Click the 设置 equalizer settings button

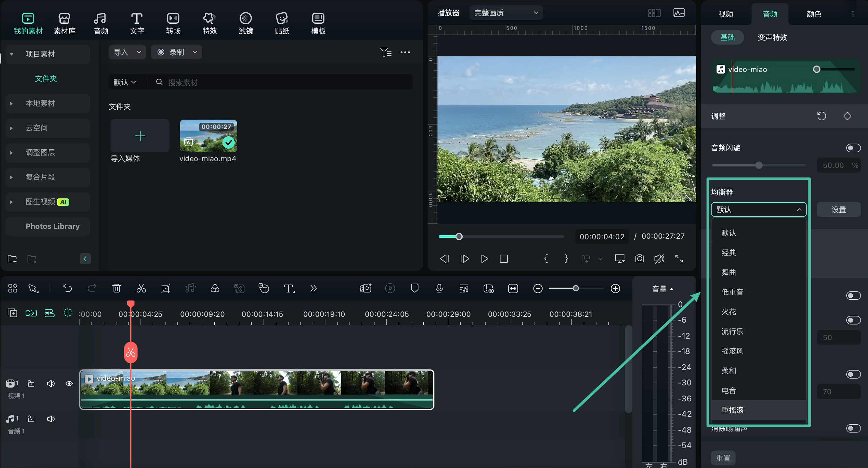838,210
